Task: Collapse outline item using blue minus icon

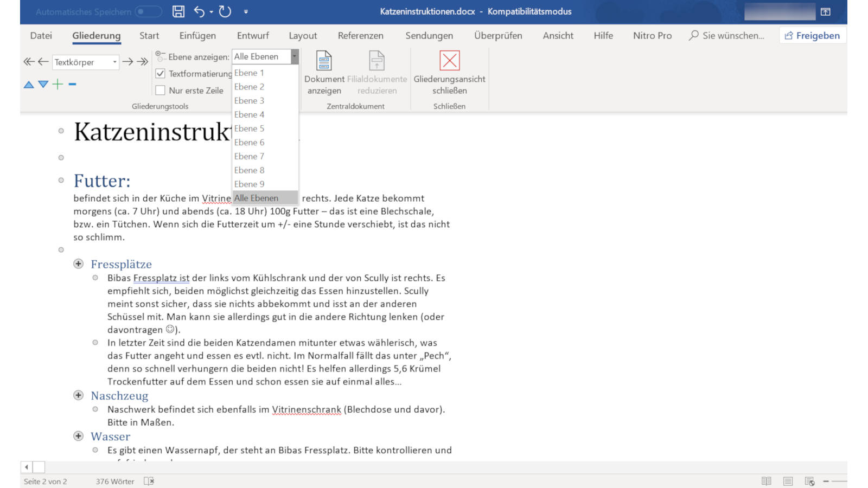Action: click(x=71, y=84)
